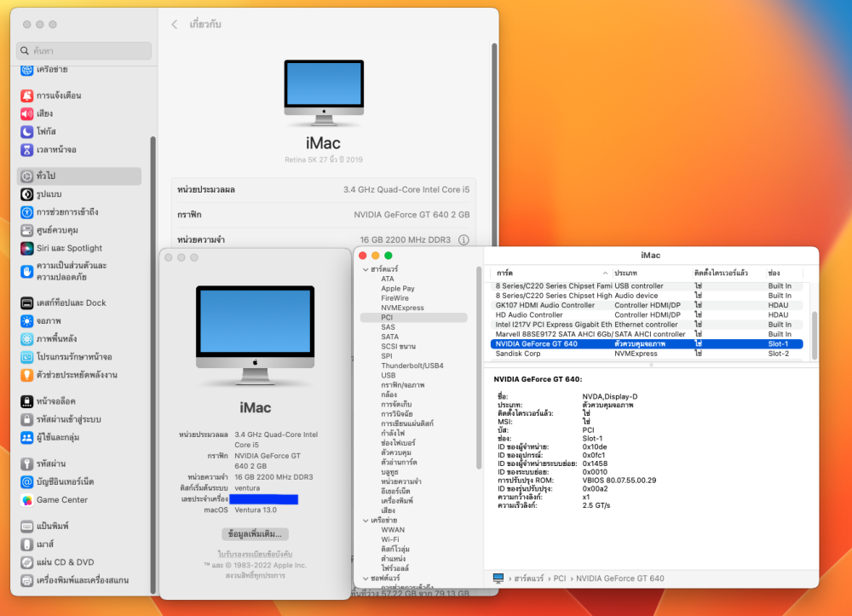Select SATA in hardware tree
The width and height of the screenshot is (852, 616).
tap(389, 337)
